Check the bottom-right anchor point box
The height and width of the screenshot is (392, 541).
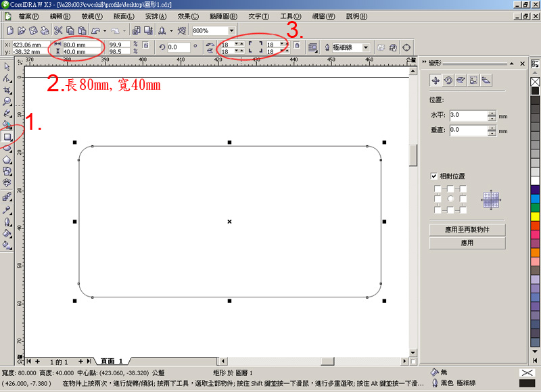[463, 210]
